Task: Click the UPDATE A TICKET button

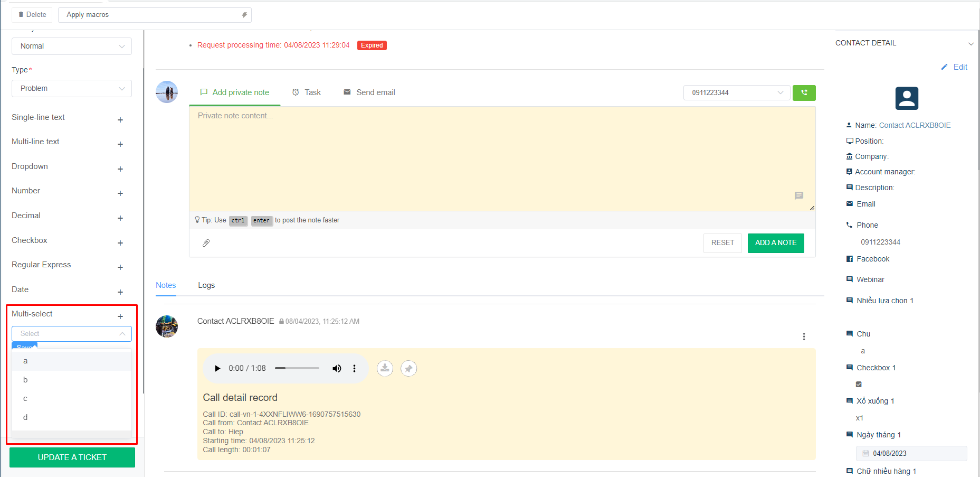Action: (x=72, y=457)
